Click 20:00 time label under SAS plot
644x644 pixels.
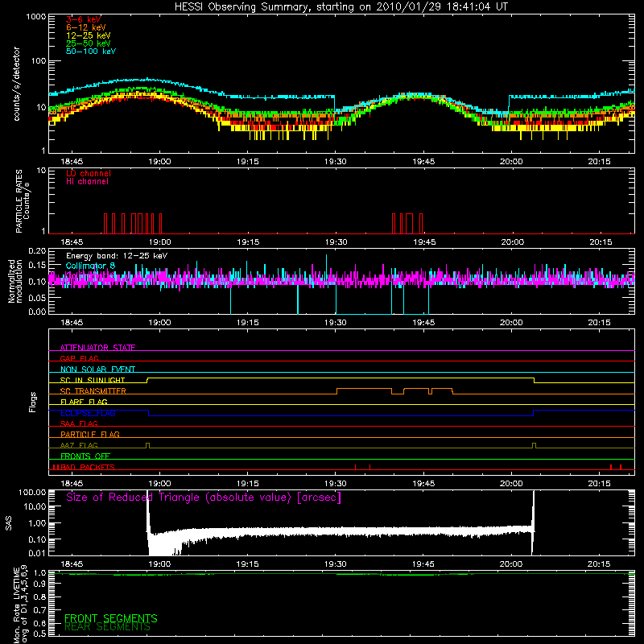click(x=511, y=564)
